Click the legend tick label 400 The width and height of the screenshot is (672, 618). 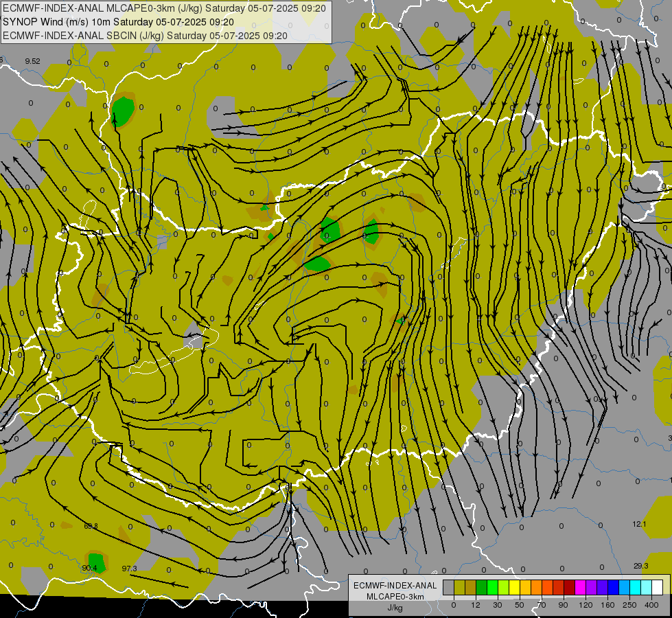point(651,605)
